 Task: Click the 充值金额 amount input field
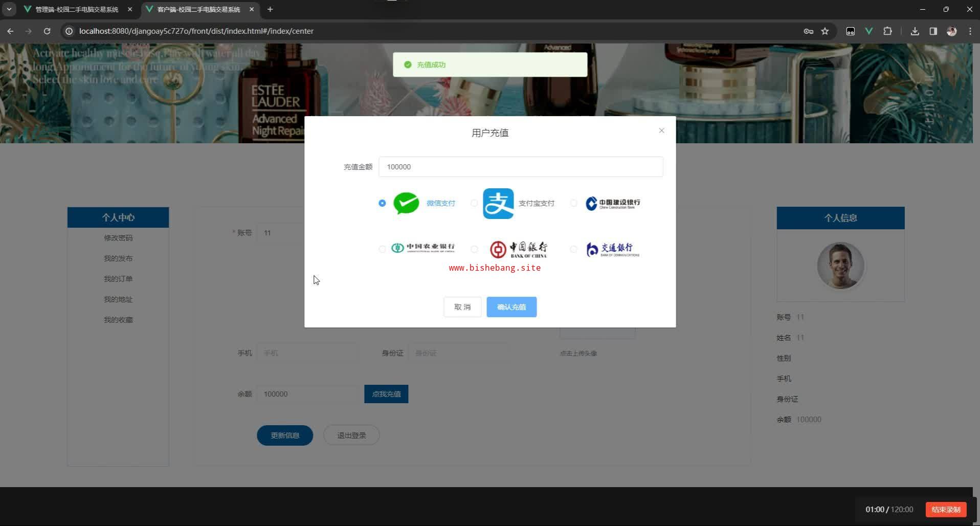(521, 167)
